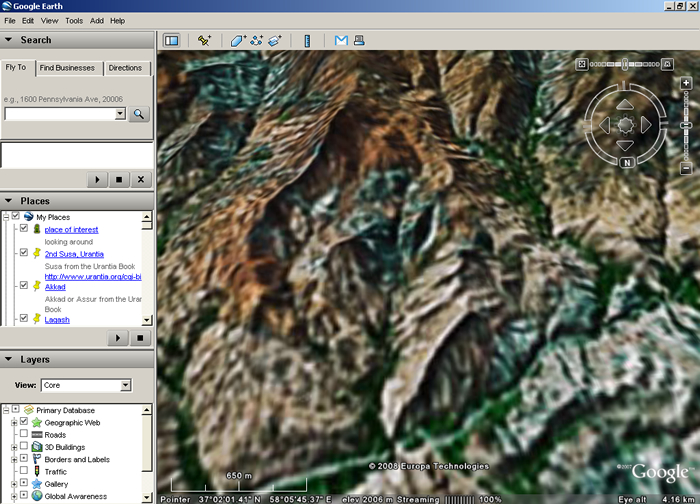Open the File menu
Image resolution: width=700 pixels, height=504 pixels.
coord(10,21)
